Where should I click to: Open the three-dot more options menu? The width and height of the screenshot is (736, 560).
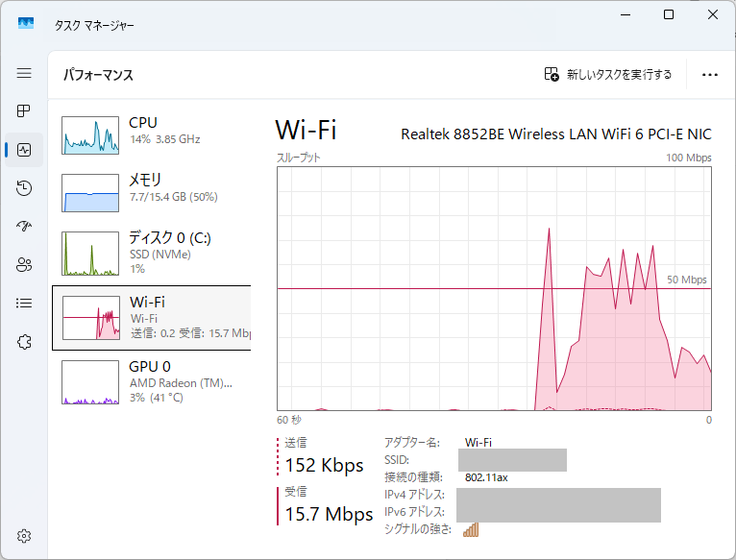coord(710,74)
